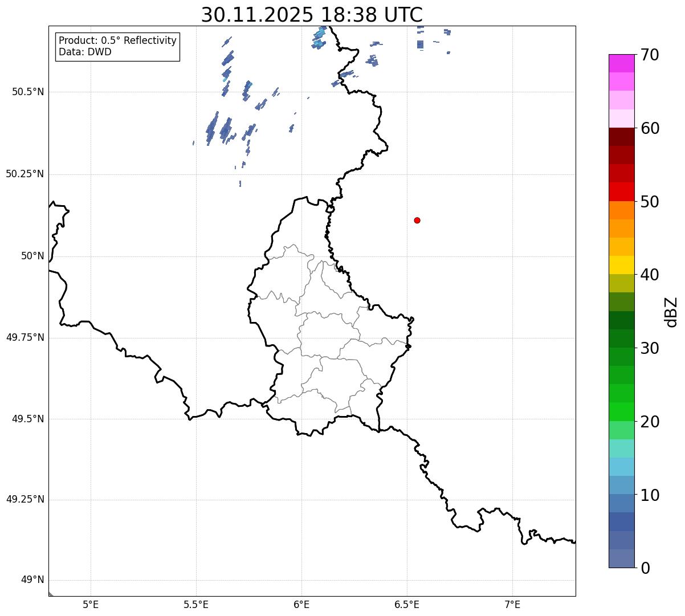
Task: Click the 5.5°E longitude label
Action: pyautogui.click(x=196, y=605)
